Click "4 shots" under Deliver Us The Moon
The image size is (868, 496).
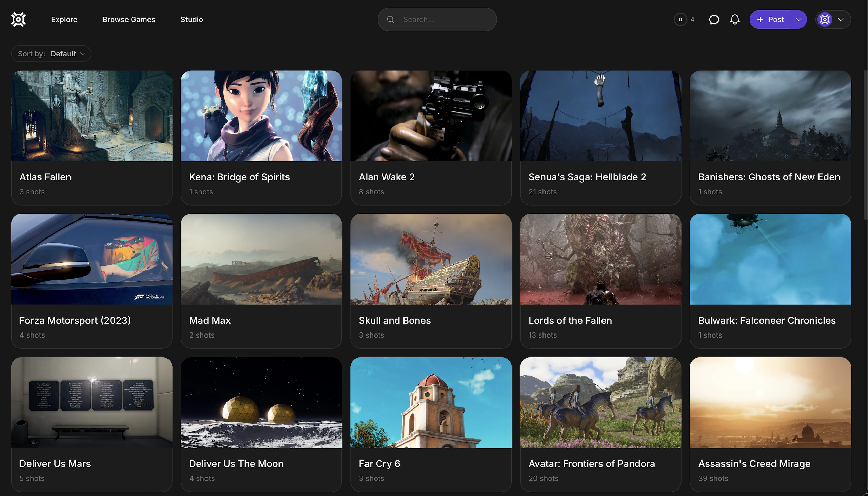coord(202,478)
